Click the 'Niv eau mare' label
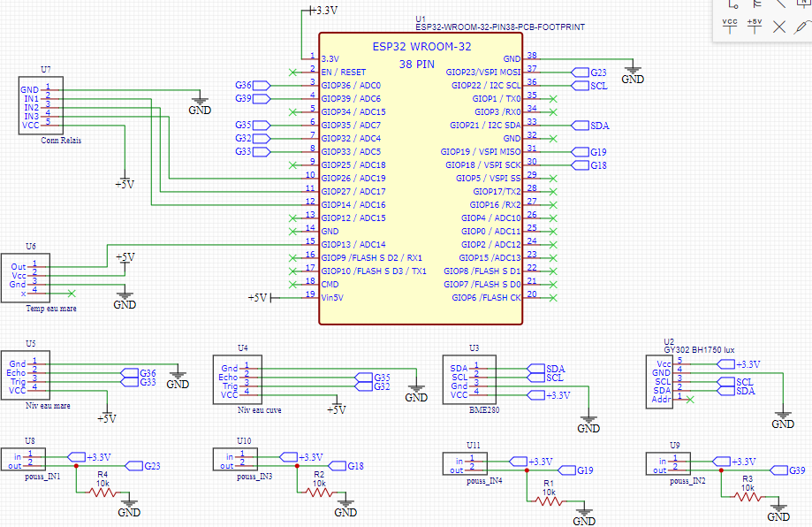This screenshot has width=812, height=527. pyautogui.click(x=49, y=406)
